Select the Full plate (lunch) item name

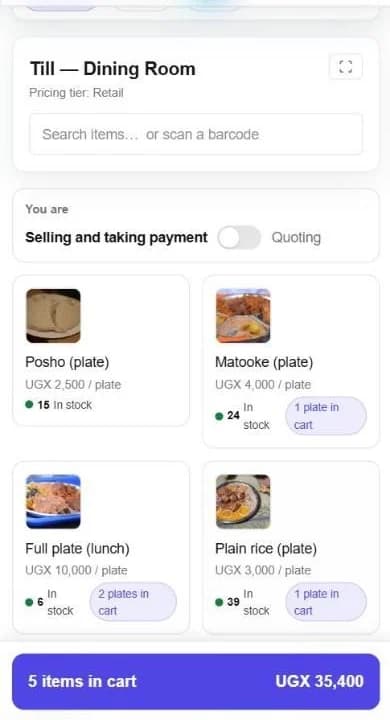pos(77,548)
